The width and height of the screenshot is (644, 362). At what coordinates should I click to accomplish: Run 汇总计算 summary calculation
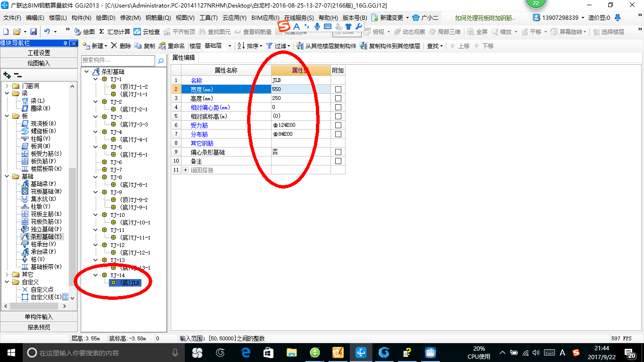coord(115,32)
